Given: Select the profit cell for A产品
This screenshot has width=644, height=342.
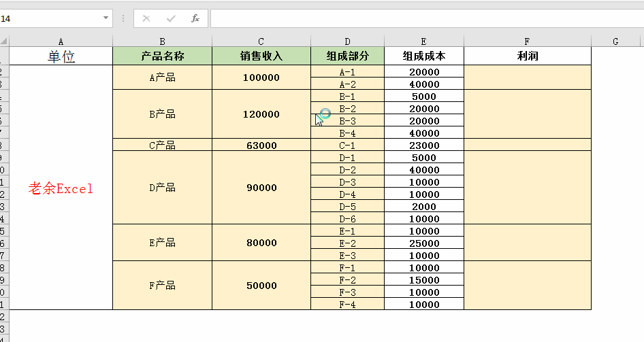Looking at the screenshot, I should 528,78.
